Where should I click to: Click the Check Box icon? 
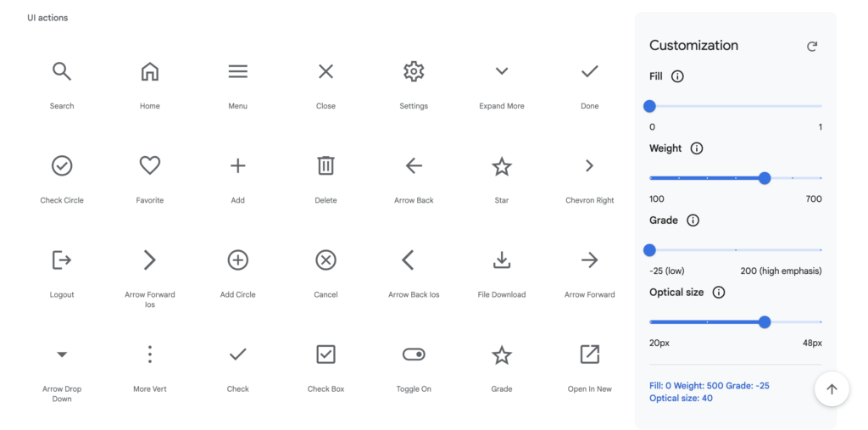pyautogui.click(x=325, y=355)
